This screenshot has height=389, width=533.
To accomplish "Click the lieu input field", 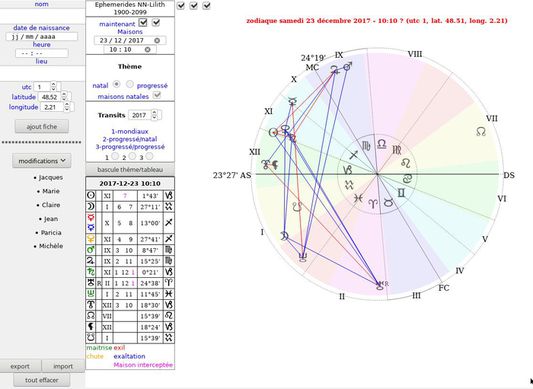I will pyautogui.click(x=42, y=73).
